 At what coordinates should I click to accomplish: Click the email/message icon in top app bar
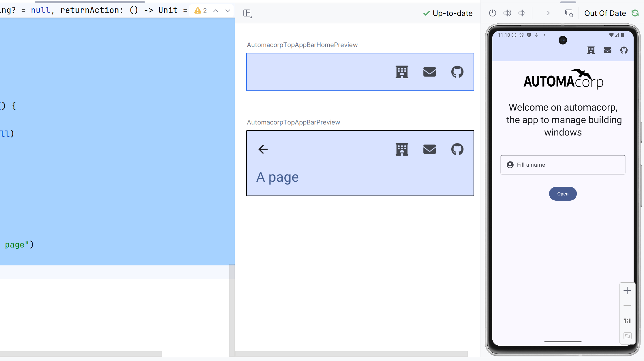point(608,50)
